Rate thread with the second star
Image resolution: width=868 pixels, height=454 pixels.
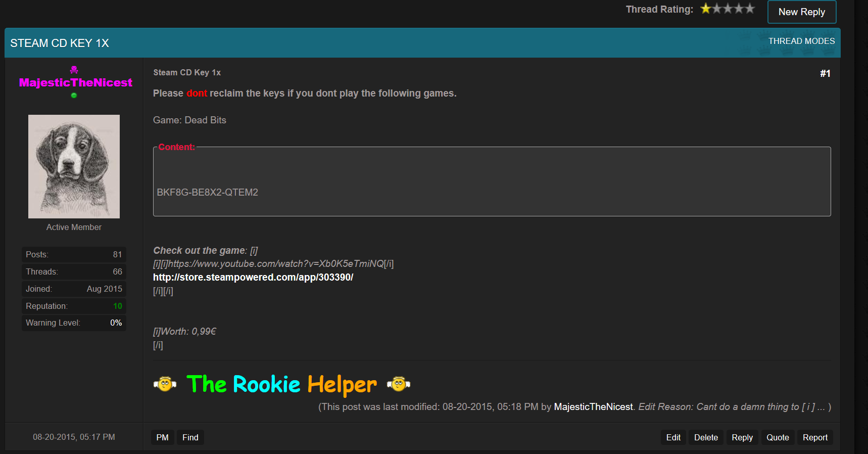717,9
